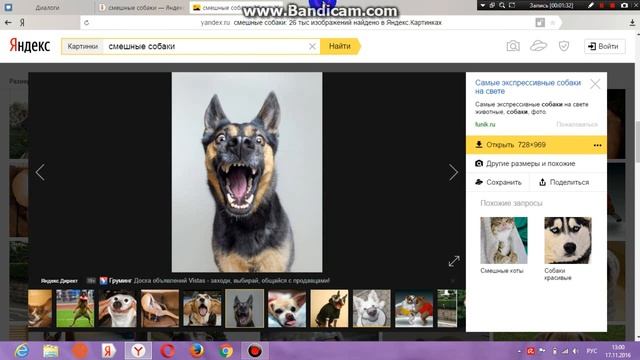Reload the page with refresh icon
The image size is (640, 360).
[x=87, y=23]
